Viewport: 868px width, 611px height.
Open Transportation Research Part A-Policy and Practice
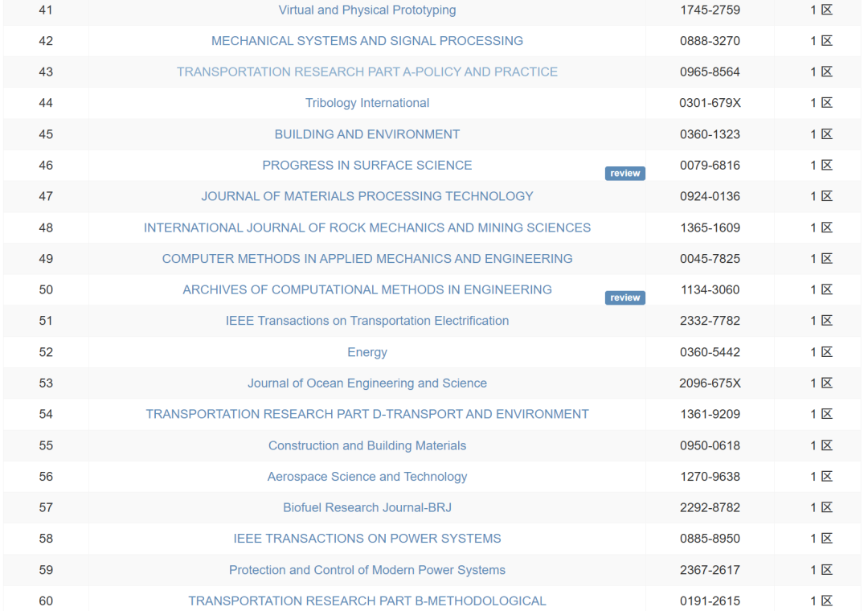tap(367, 72)
